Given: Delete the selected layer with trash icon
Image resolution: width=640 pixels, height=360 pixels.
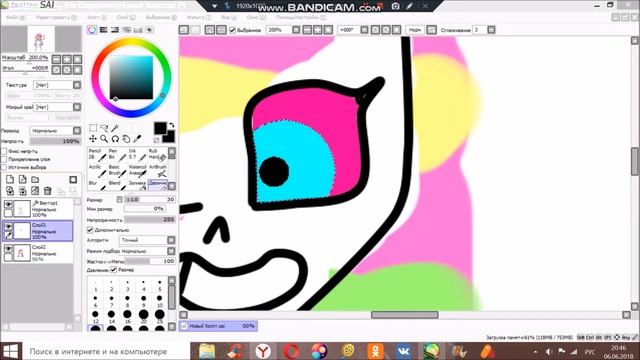Looking at the screenshot, I should 48,190.
